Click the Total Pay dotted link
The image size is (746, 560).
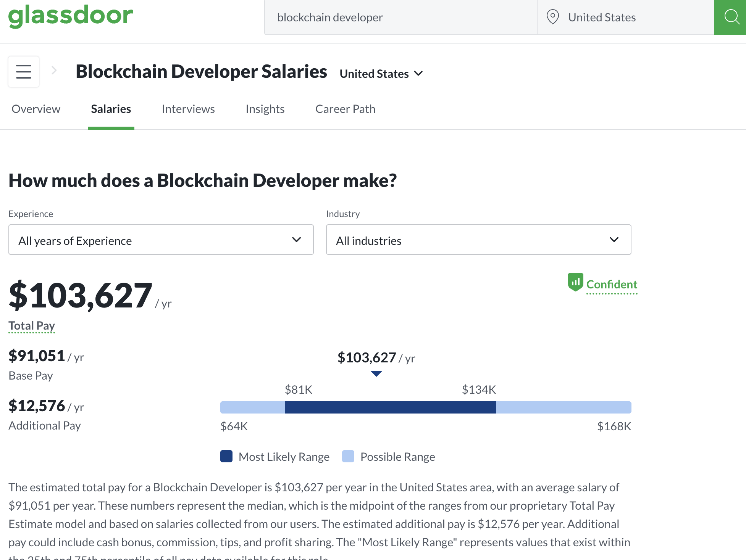[32, 326]
